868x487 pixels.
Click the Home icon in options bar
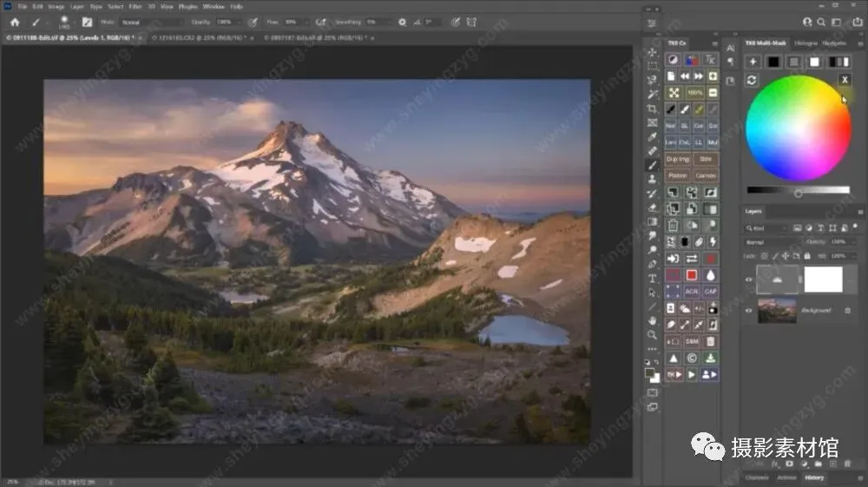[15, 23]
